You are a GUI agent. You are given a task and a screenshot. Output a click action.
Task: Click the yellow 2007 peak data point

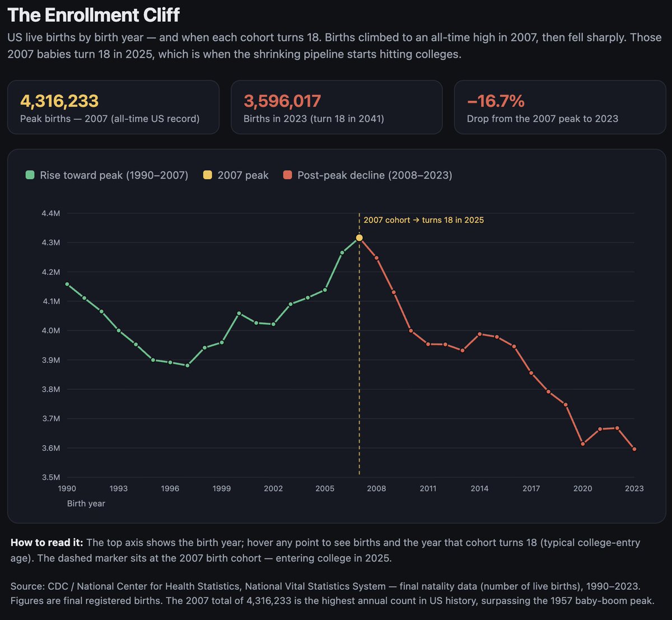360,238
